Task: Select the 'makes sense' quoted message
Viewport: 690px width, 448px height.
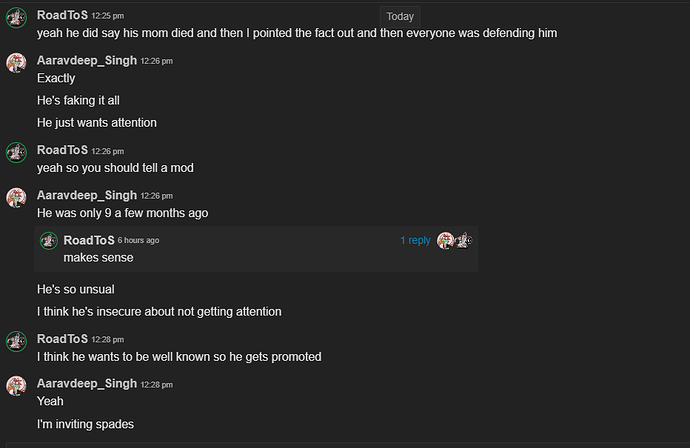Action: pyautogui.click(x=98, y=258)
